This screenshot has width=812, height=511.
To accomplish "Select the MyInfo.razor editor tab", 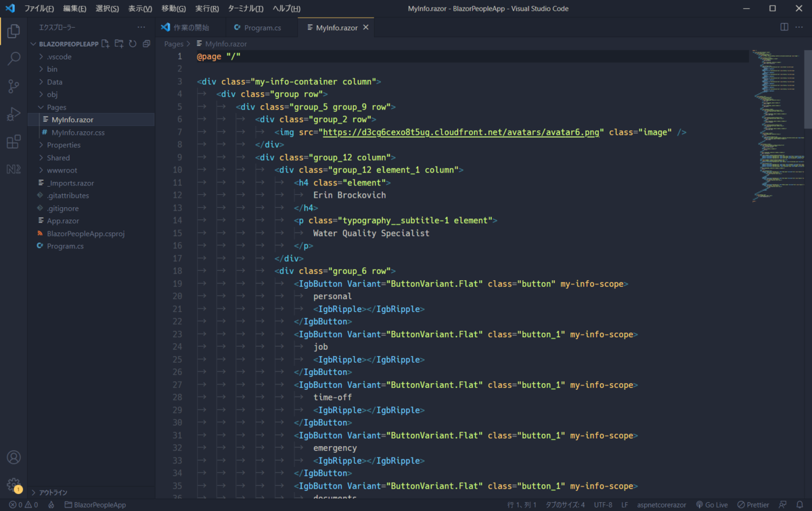I will 336,28.
